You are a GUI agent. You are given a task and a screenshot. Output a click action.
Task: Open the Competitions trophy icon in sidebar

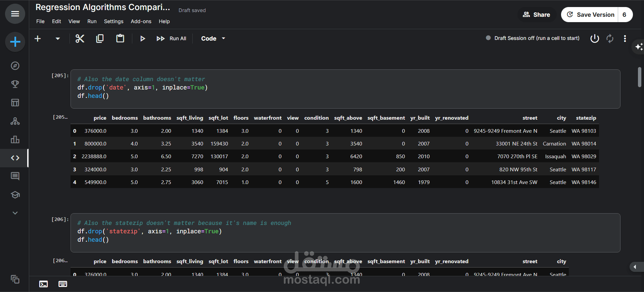click(x=15, y=84)
